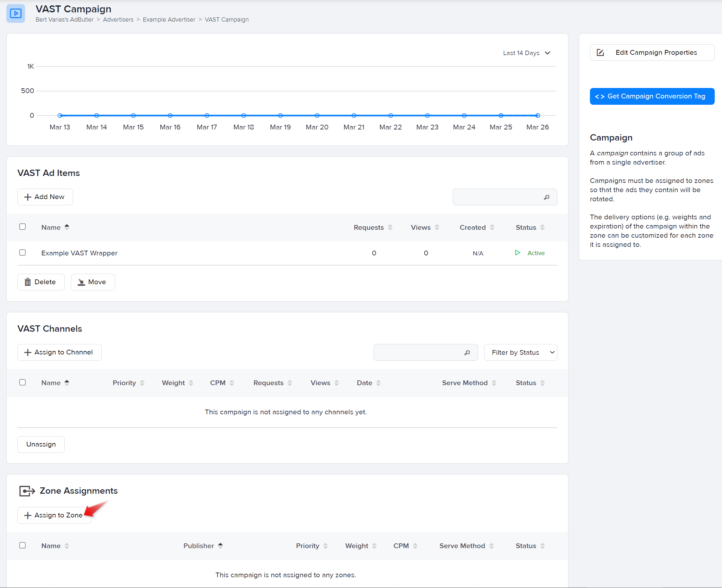Screen dimensions: 722x588
Task: Click the trash icon on Delete button
Action: pos(28,282)
